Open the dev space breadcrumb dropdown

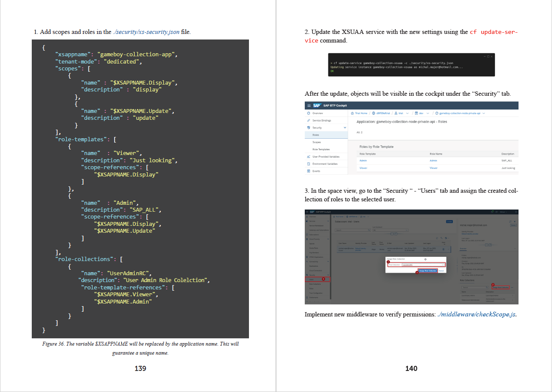[x=428, y=113]
